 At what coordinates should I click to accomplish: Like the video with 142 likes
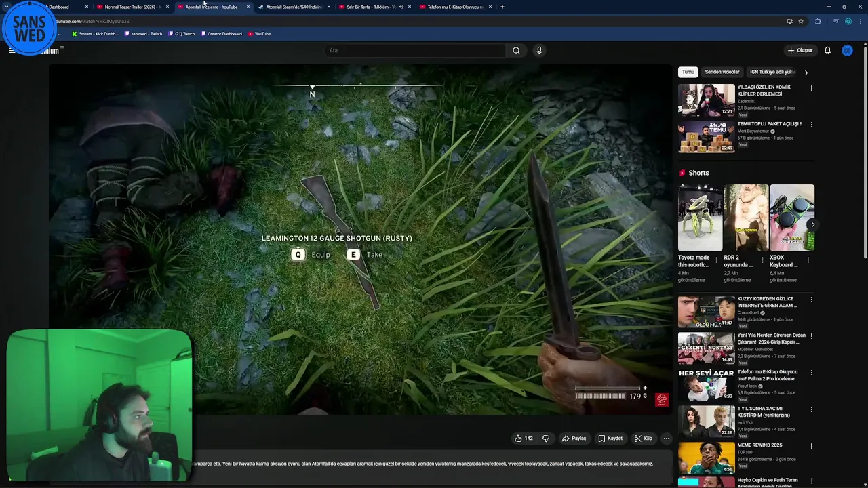point(524,439)
